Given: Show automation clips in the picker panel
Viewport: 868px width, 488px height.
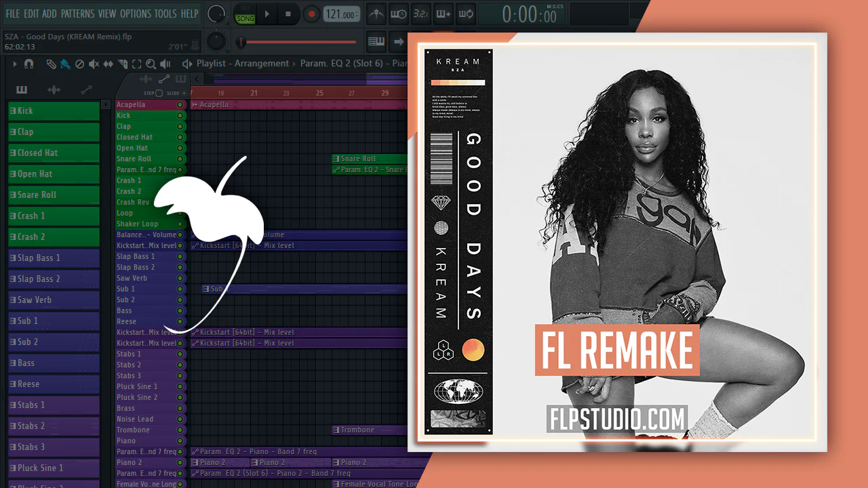Looking at the screenshot, I should (x=86, y=89).
